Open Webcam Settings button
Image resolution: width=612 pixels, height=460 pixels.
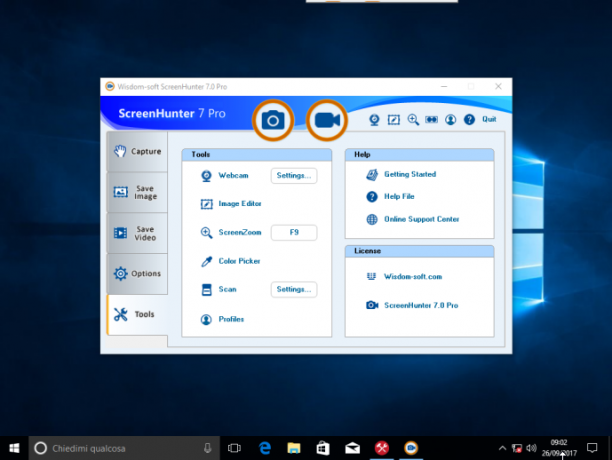294,176
